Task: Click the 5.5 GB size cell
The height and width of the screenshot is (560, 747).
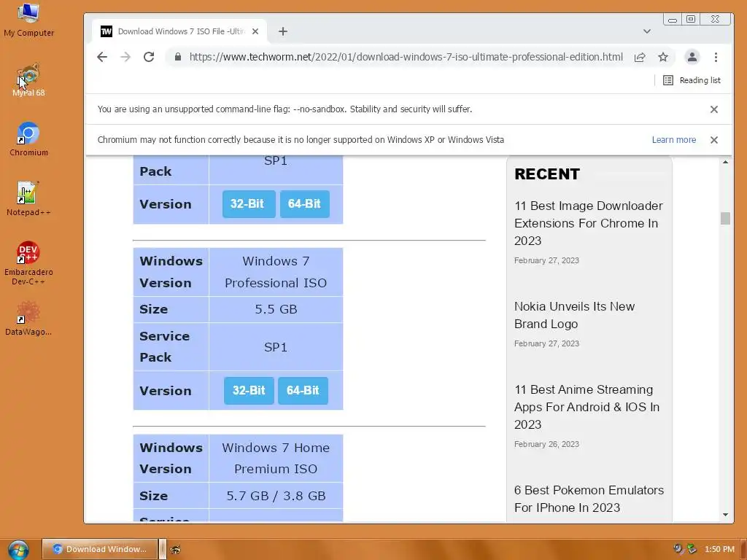Action: pos(276,309)
